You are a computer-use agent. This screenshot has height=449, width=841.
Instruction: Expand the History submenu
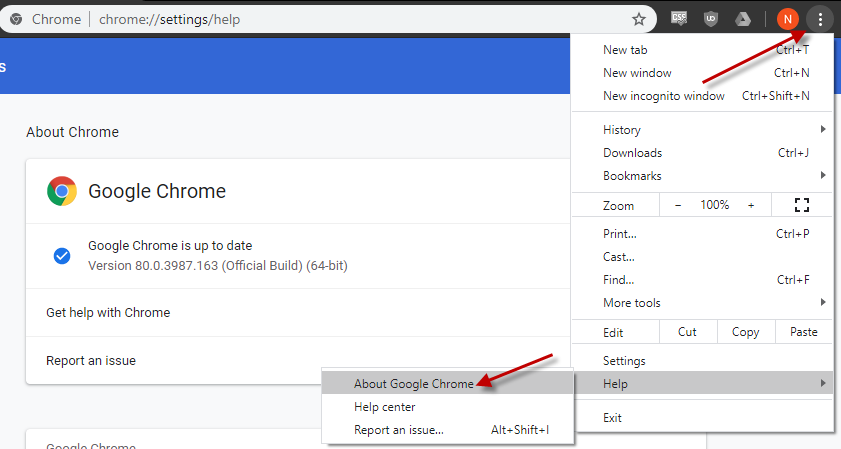[702, 130]
